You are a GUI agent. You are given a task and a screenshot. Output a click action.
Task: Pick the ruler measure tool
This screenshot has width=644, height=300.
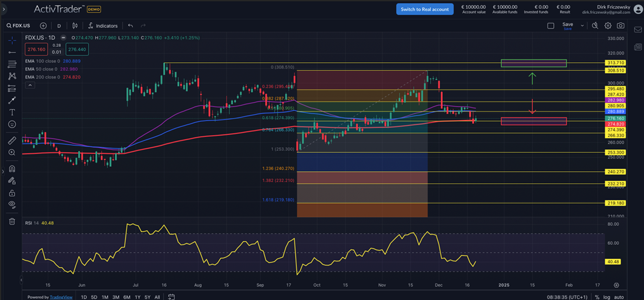coord(12,140)
